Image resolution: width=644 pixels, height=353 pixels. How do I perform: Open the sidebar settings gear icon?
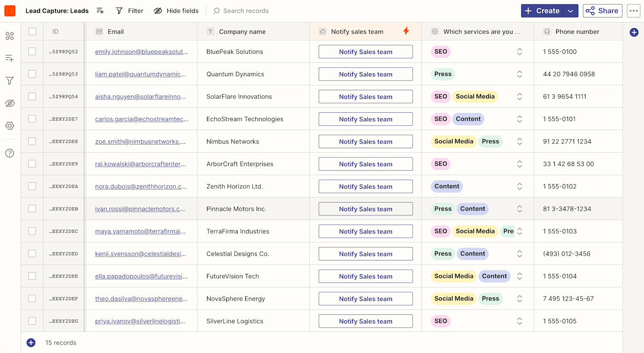10,126
